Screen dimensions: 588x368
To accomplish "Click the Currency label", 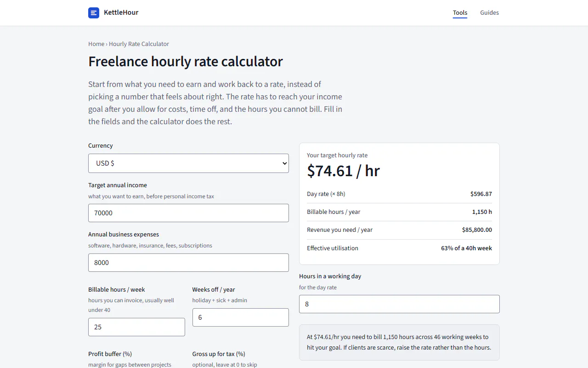I will tap(100, 146).
